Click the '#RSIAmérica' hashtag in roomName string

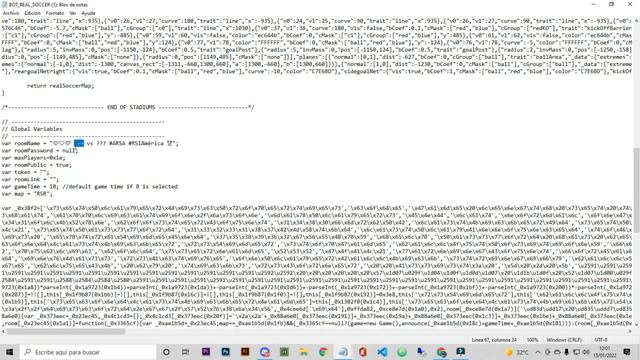coord(146,143)
